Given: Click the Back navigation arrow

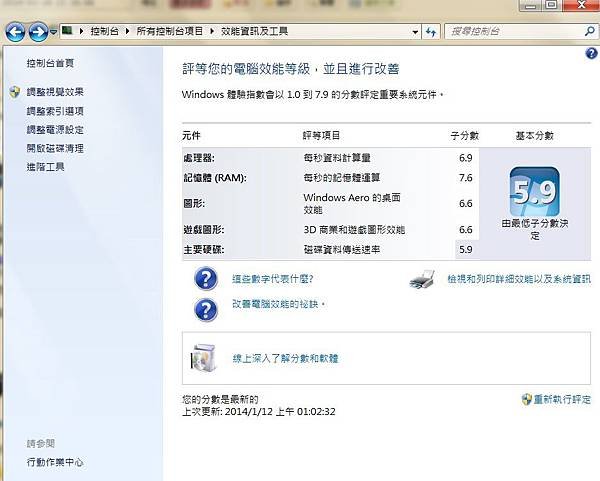Looking at the screenshot, I should (15, 32).
